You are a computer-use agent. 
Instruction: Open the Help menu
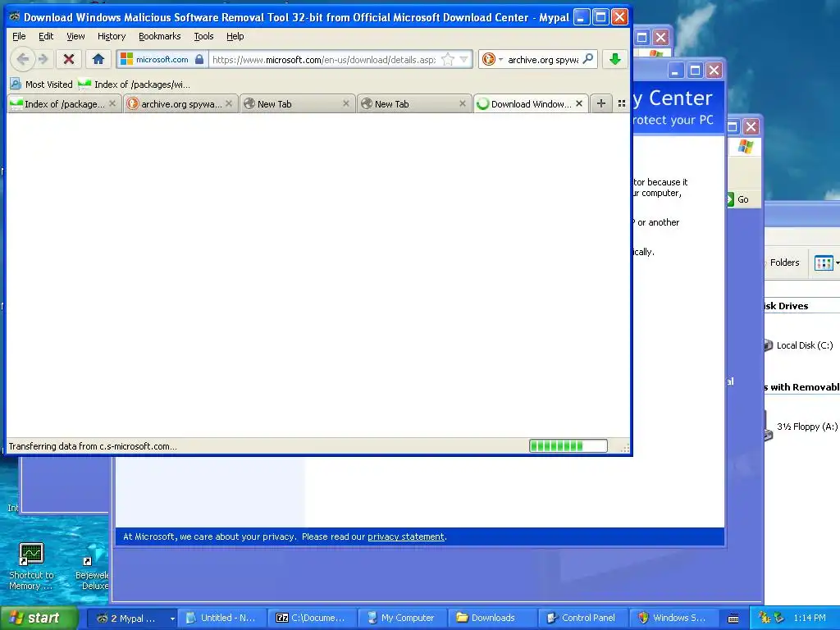click(235, 36)
